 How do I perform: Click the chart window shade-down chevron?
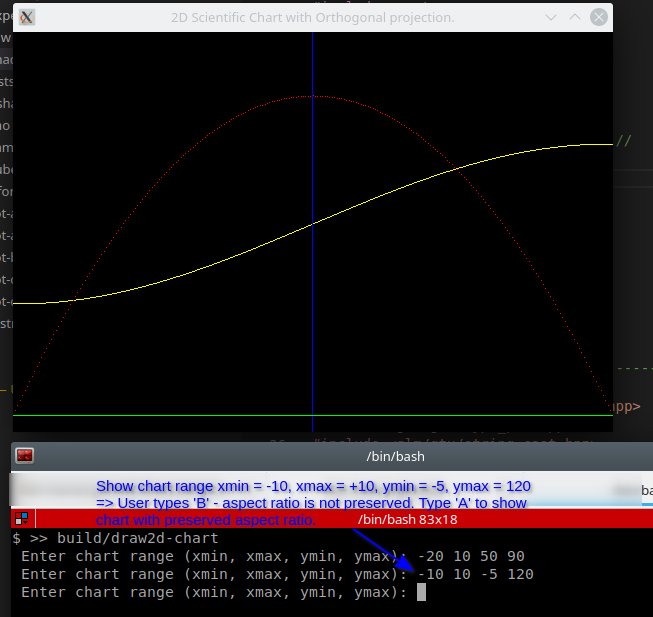(551, 17)
